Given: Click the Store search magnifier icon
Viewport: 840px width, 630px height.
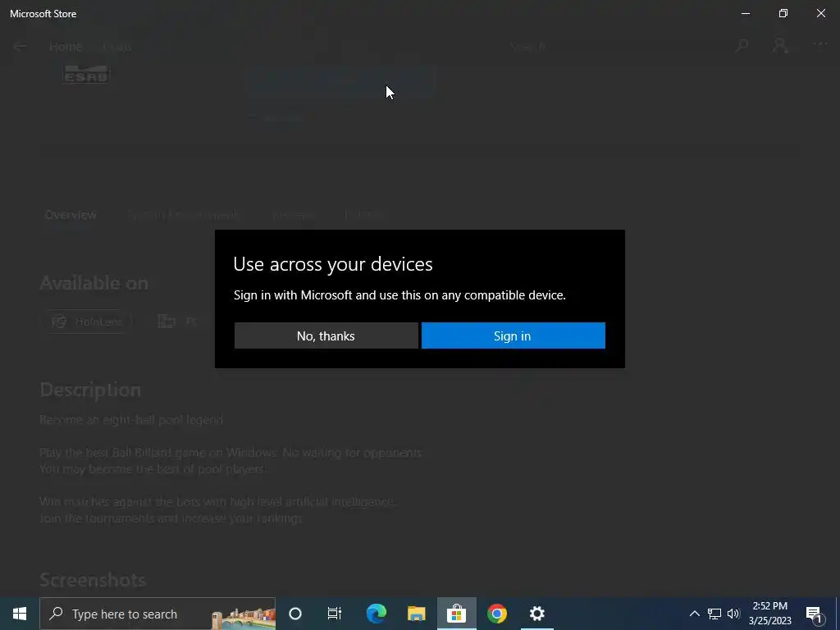Looking at the screenshot, I should 742,46.
